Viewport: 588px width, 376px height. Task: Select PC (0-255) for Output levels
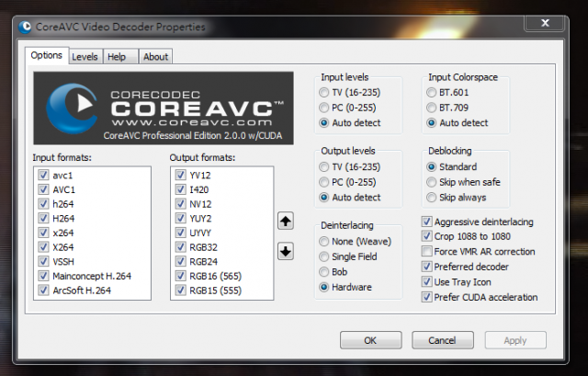point(324,182)
